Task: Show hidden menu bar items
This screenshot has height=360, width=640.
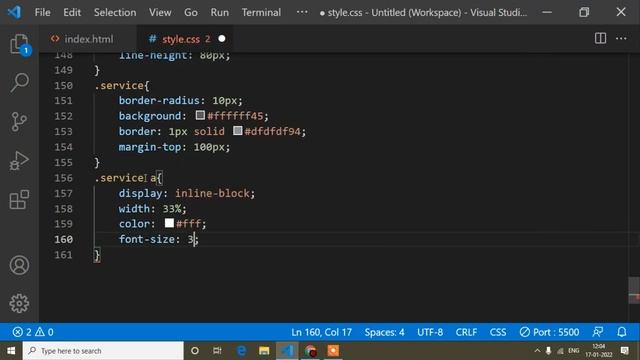Action: pos(302,12)
